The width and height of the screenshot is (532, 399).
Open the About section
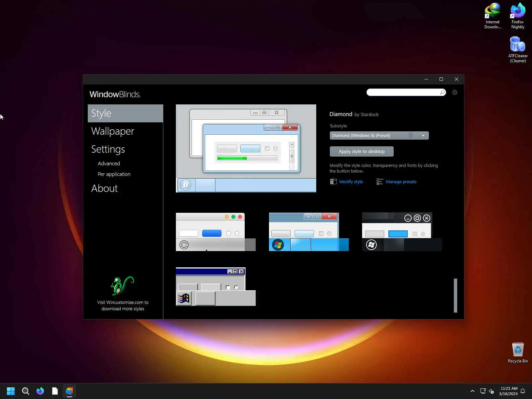pyautogui.click(x=104, y=189)
